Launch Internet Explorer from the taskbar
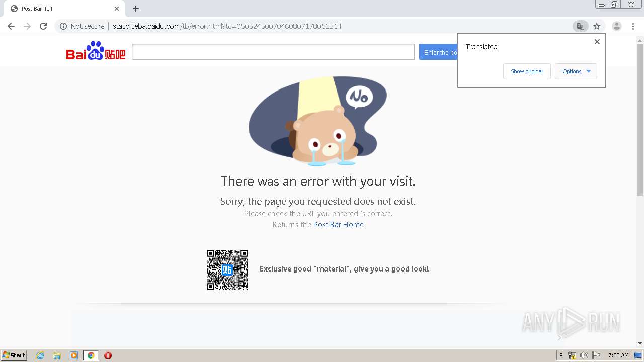 (40, 355)
